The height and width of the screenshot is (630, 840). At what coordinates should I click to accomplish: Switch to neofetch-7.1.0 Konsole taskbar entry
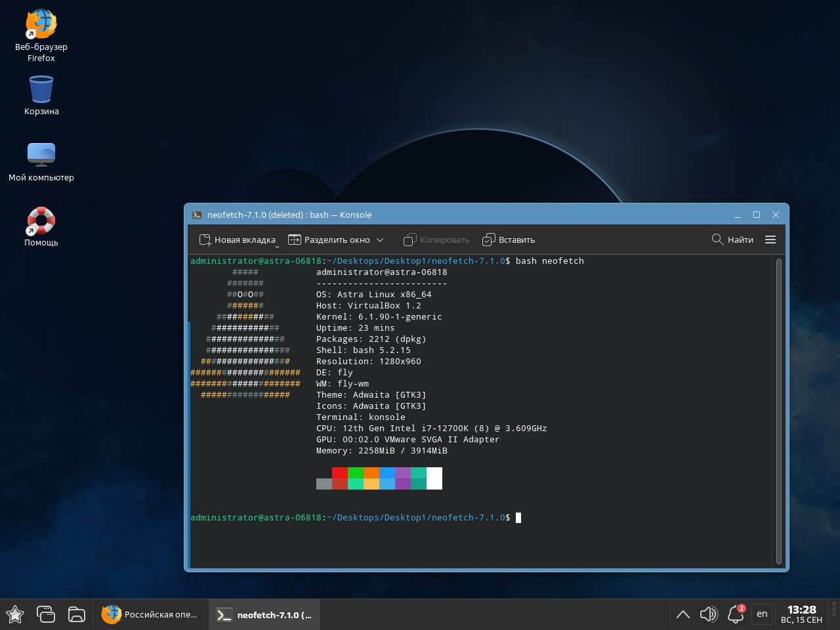tap(265, 615)
